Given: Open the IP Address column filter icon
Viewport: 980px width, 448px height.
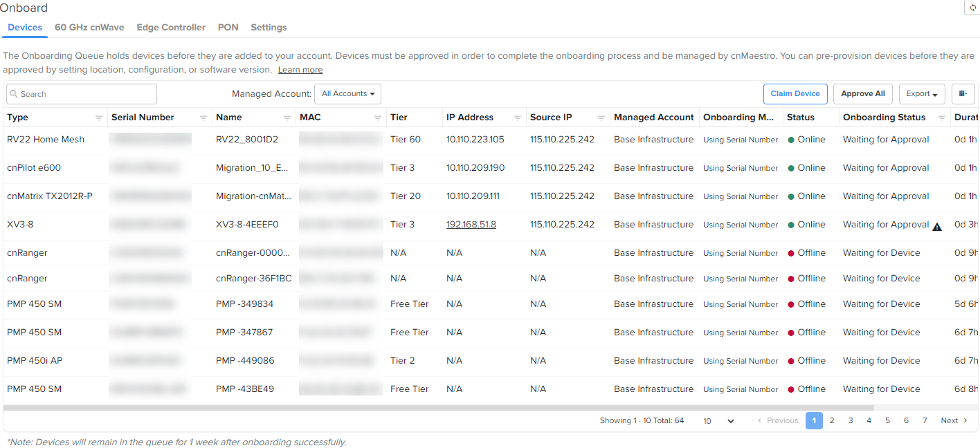Looking at the screenshot, I should pyautogui.click(x=517, y=118).
